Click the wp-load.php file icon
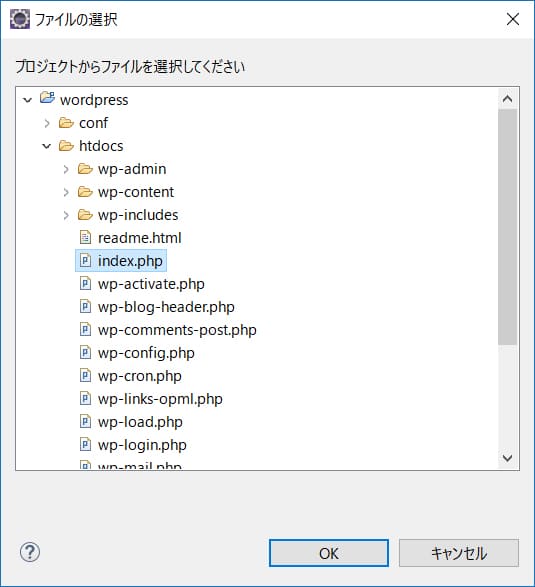 [x=85, y=422]
